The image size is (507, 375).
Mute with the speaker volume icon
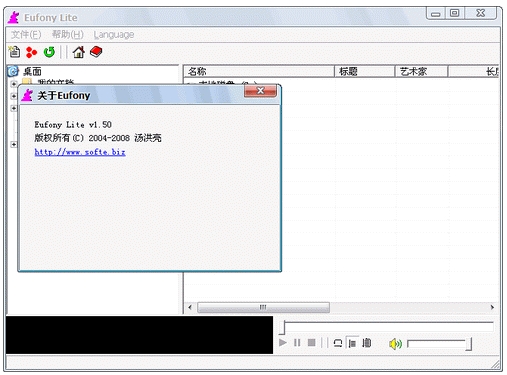pyautogui.click(x=395, y=344)
